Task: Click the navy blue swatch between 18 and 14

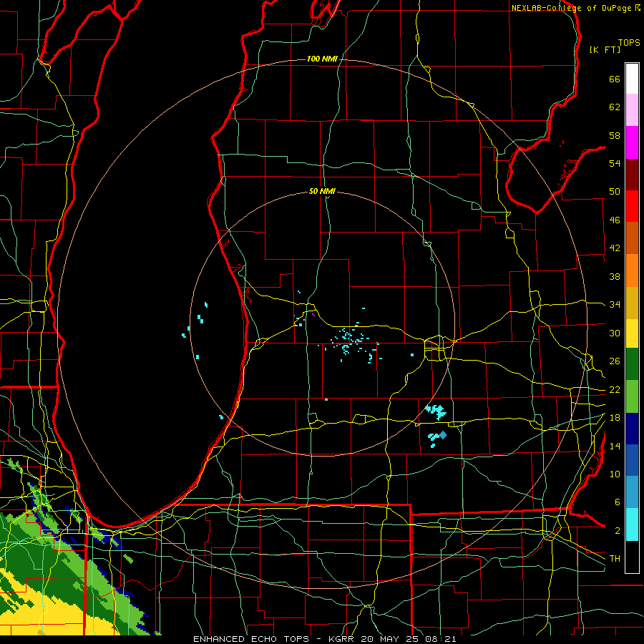Action: [x=632, y=429]
